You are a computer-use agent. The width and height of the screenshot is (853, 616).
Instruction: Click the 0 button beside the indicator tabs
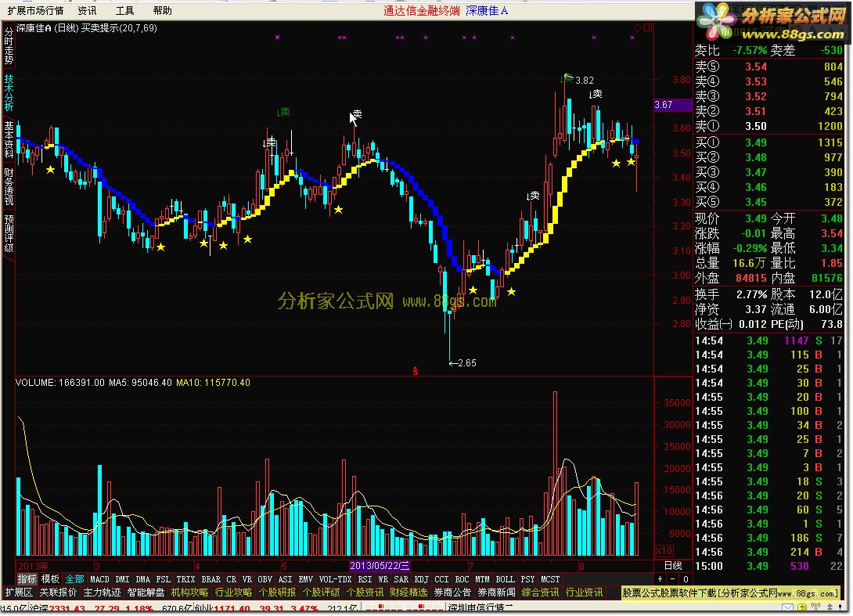coord(686,579)
